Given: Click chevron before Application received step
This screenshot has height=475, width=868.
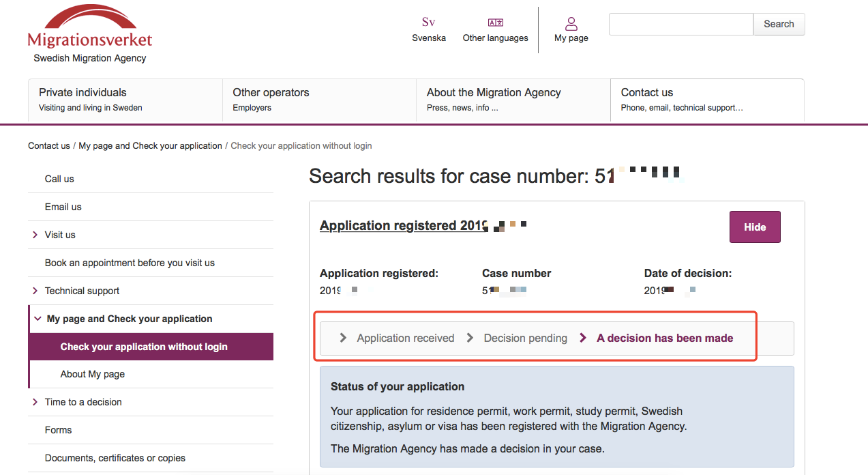Looking at the screenshot, I should [343, 338].
